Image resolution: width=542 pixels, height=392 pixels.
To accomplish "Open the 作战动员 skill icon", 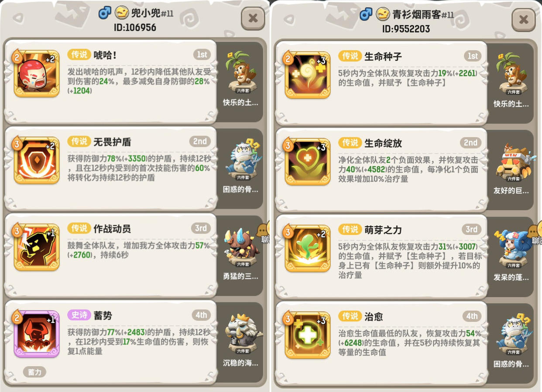I will tap(37, 247).
